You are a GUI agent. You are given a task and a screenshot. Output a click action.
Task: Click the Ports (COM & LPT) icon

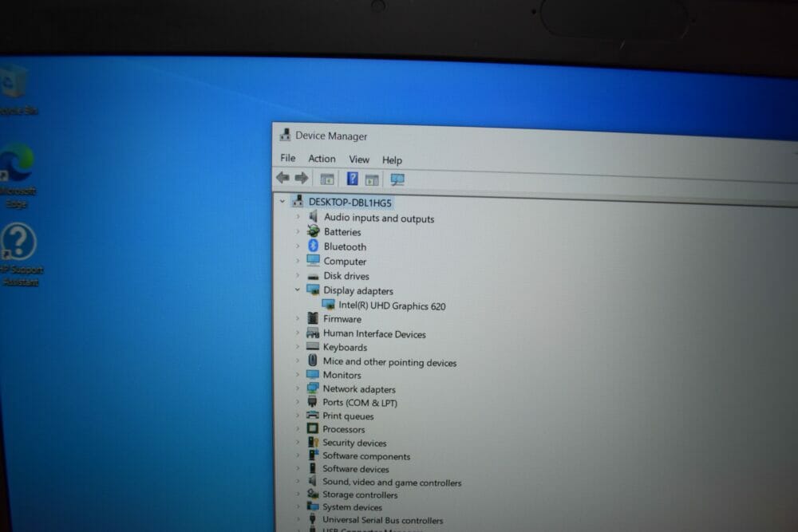tap(312, 402)
